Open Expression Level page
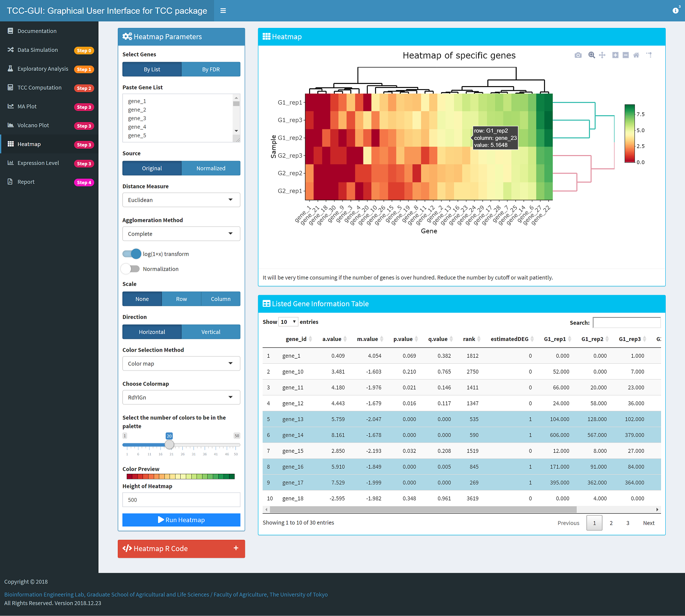The height and width of the screenshot is (616, 685). pos(49,163)
